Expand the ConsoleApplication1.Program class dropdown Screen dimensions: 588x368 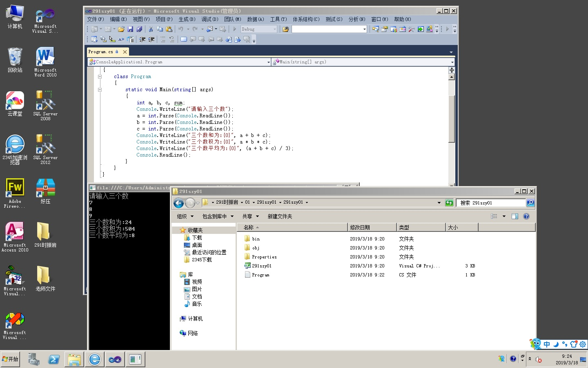coord(268,62)
